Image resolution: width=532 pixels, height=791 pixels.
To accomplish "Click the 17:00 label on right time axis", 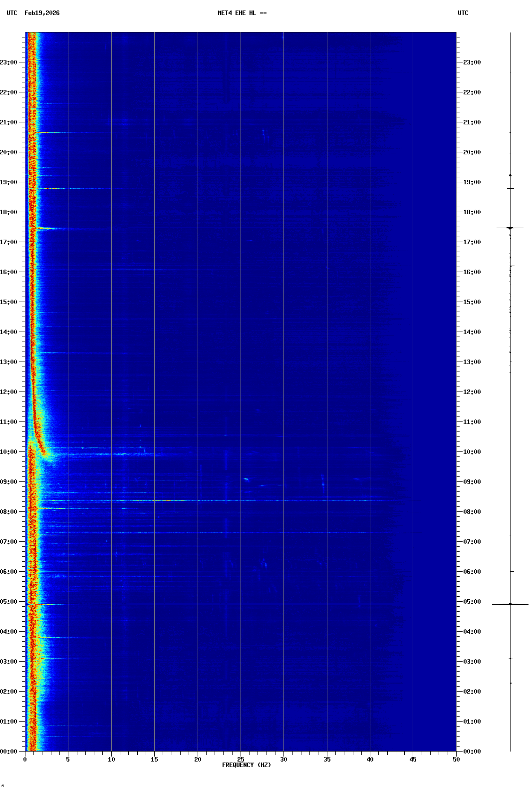I will (472, 242).
